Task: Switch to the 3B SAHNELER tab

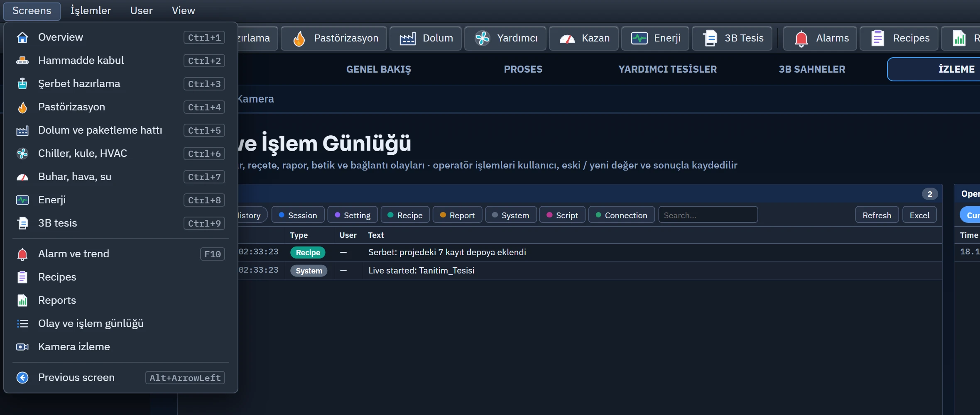Action: 812,69
